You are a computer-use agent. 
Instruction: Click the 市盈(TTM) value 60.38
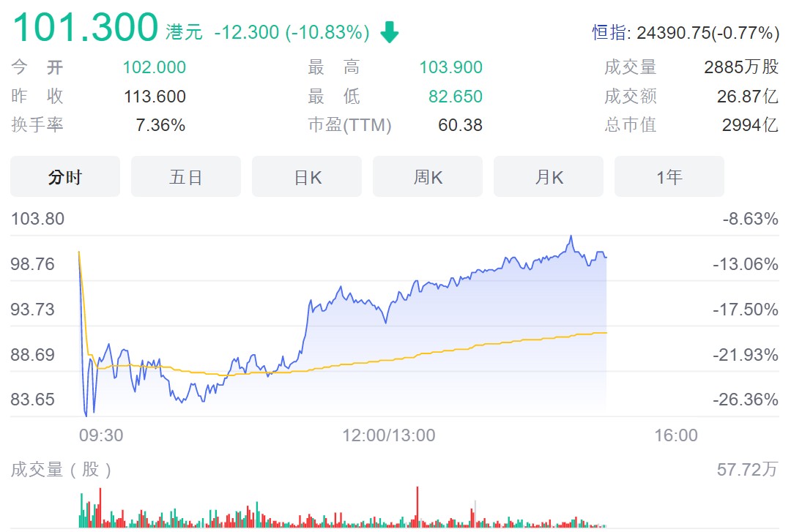460,125
